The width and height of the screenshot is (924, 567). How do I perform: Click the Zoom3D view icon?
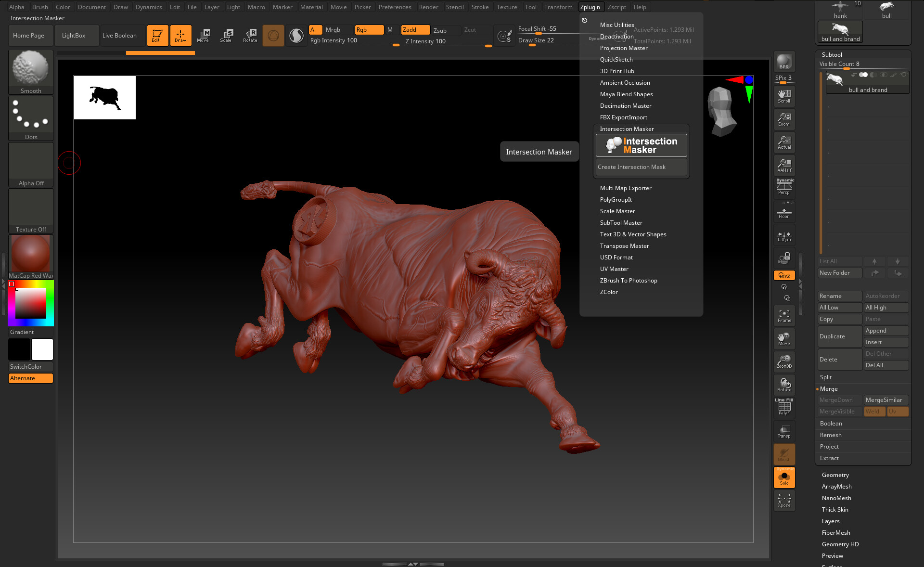tap(784, 362)
